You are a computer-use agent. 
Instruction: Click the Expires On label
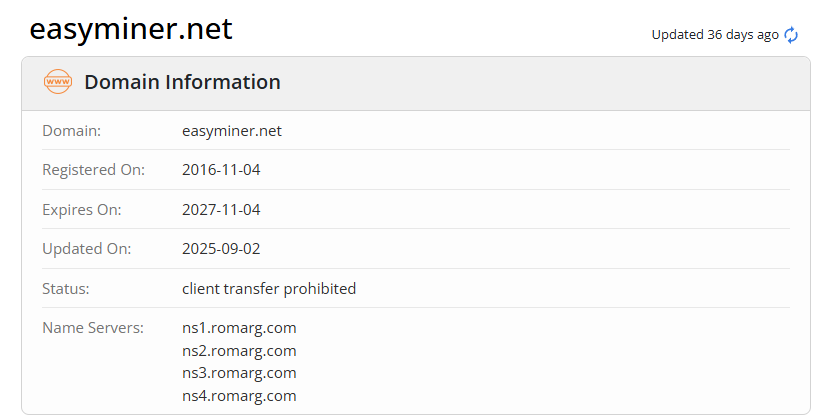[x=82, y=210]
